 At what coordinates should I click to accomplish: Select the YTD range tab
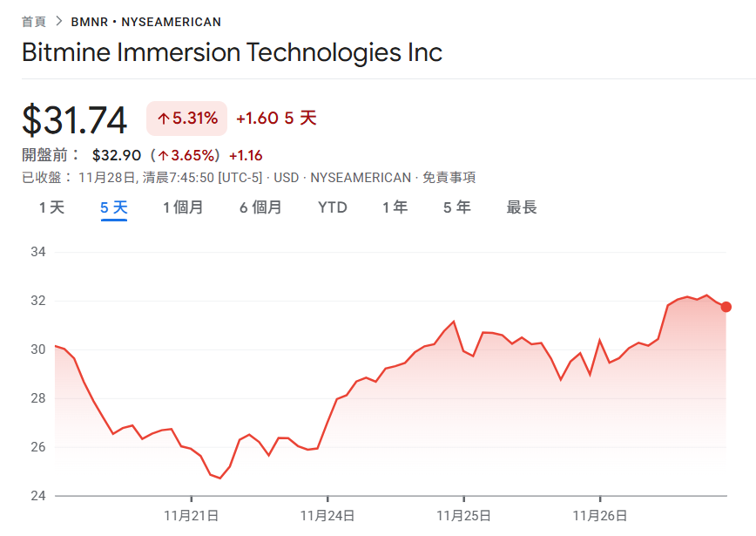332,207
